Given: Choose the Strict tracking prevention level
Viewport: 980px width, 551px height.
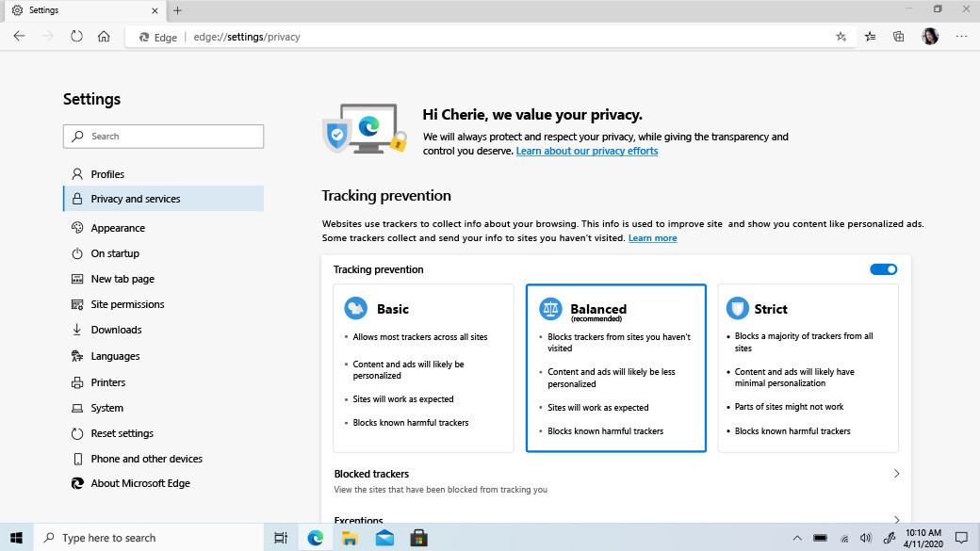Looking at the screenshot, I should click(808, 368).
